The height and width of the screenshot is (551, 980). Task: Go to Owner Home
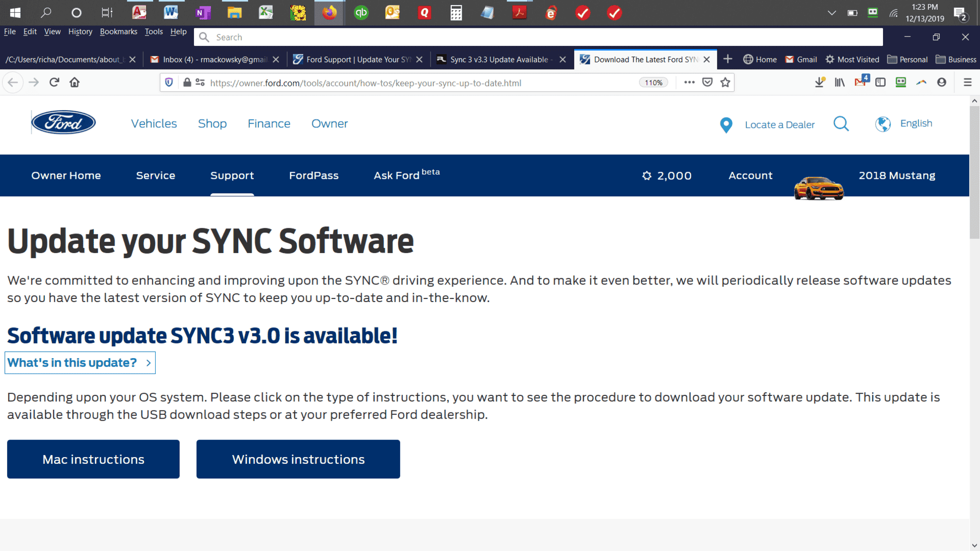tap(66, 176)
